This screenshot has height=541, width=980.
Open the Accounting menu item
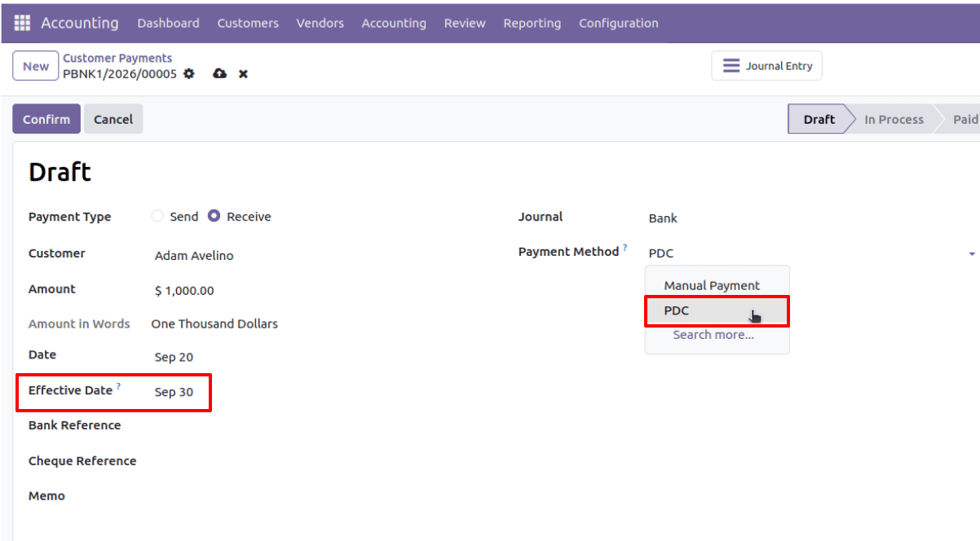click(x=394, y=23)
